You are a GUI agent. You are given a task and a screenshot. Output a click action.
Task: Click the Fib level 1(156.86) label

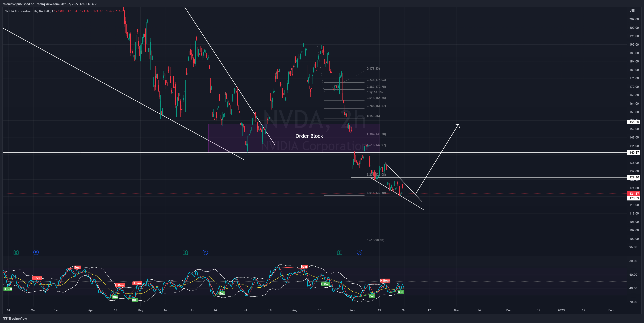(x=373, y=116)
